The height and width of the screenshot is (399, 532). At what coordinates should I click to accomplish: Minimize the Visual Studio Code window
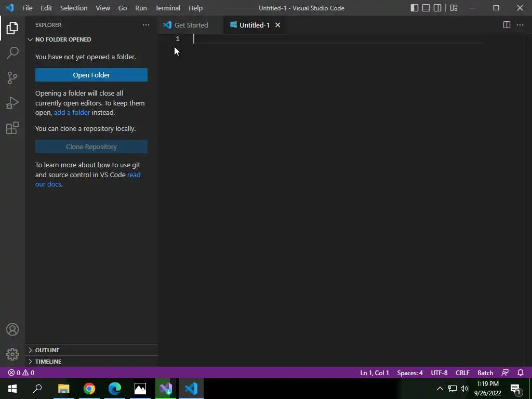click(x=472, y=8)
